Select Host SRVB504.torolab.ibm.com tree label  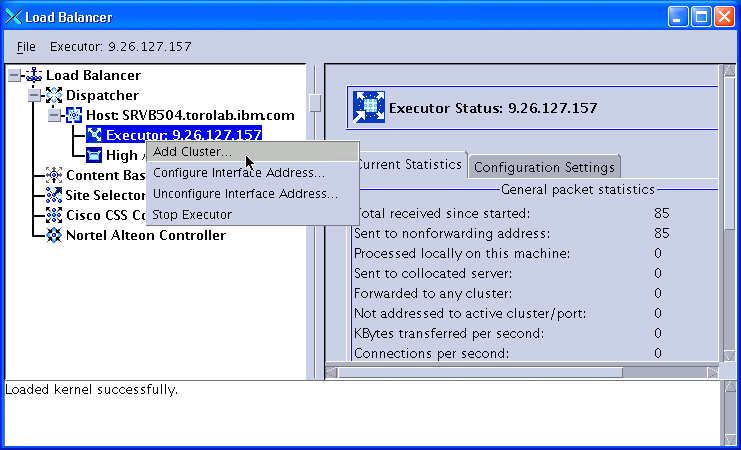click(190, 115)
